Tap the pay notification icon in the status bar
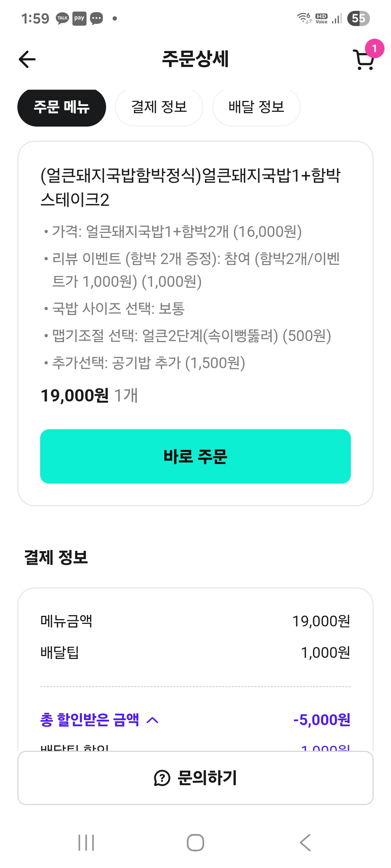391x868 pixels. coord(79,18)
